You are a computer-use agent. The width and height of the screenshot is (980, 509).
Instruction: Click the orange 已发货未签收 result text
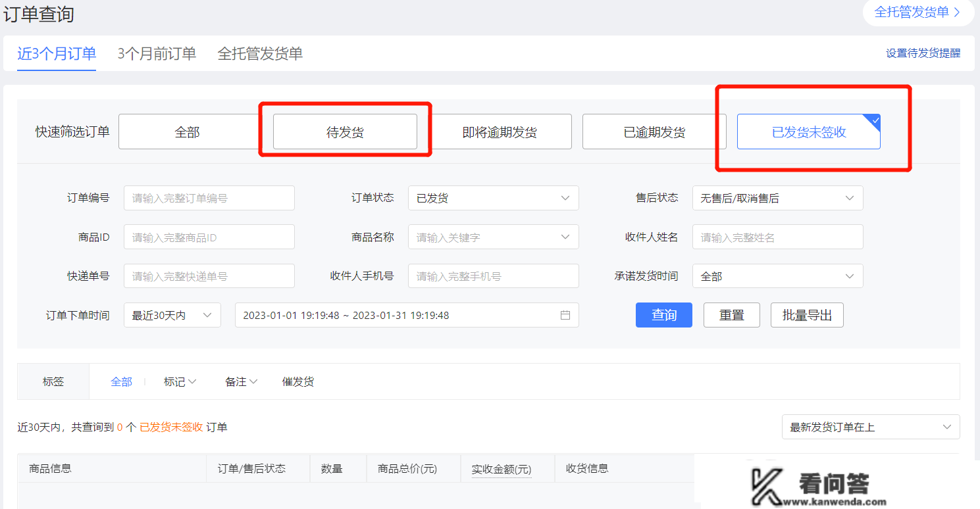point(171,427)
